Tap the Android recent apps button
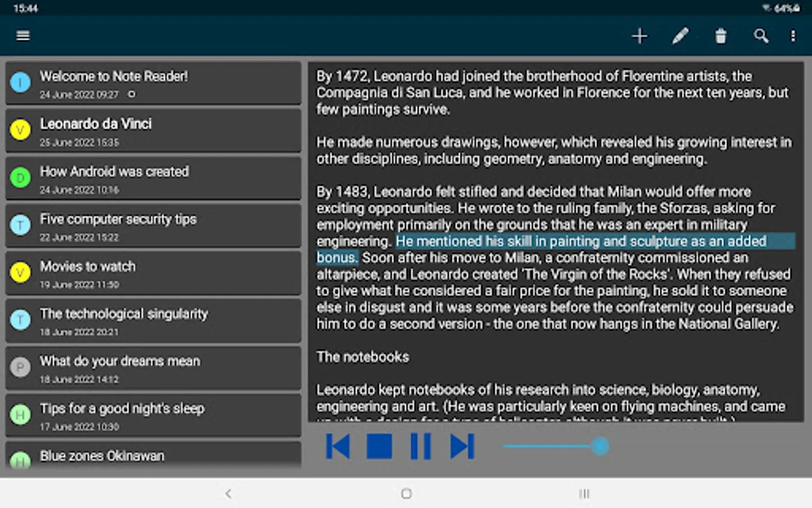Viewport: 812px width, 508px height. pos(584,494)
